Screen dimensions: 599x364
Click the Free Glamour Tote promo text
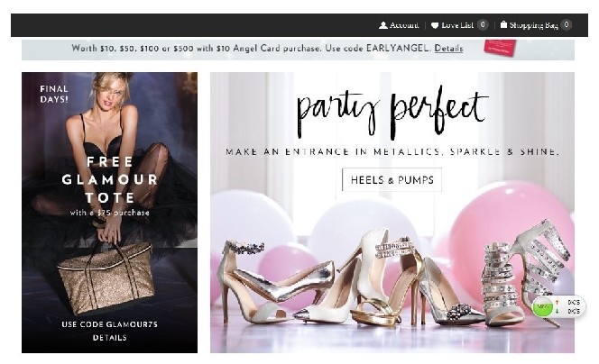[109, 179]
